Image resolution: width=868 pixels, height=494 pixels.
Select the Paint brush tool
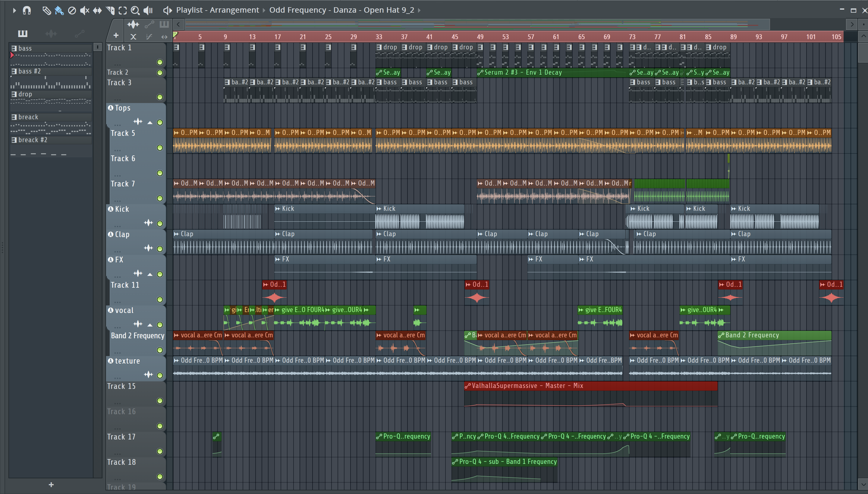click(x=59, y=11)
